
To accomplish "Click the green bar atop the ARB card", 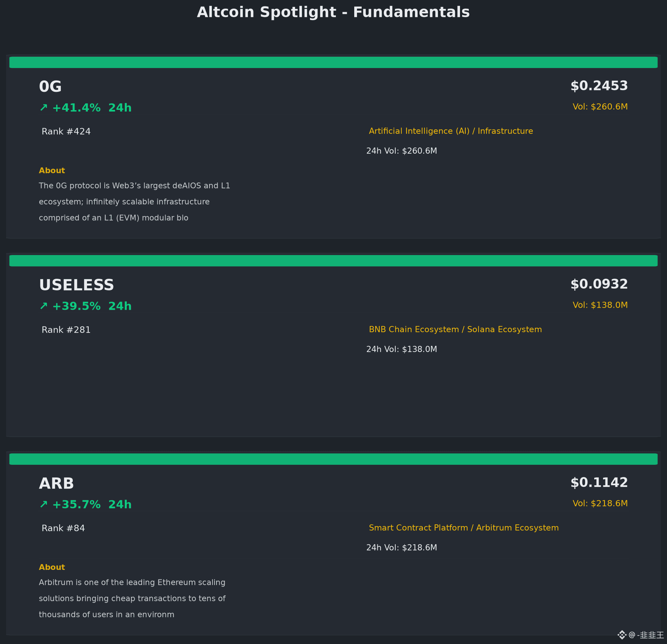I will point(333,459).
